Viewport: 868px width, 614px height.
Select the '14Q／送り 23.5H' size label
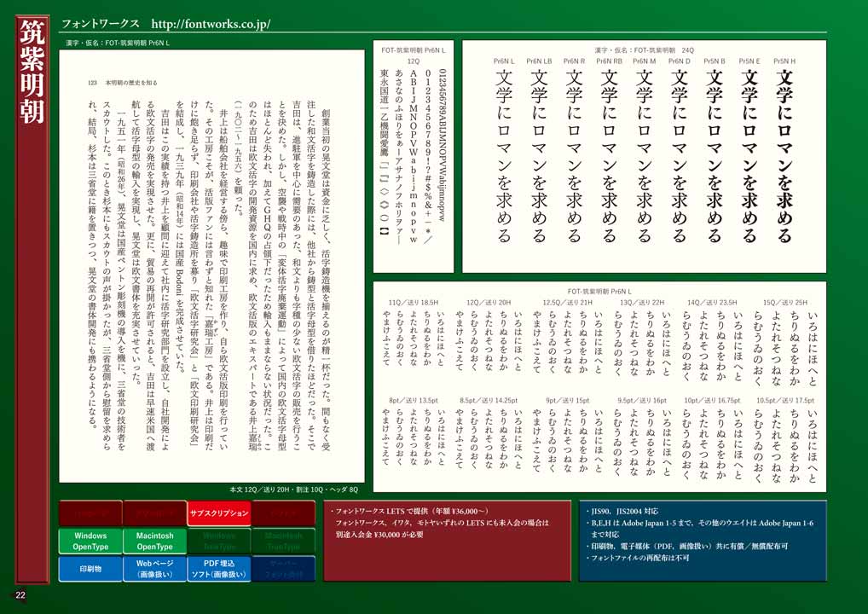712,303
